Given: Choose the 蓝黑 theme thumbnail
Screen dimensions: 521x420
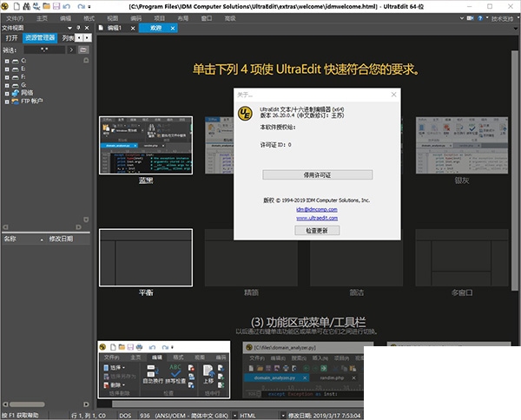Looking at the screenshot, I should click(x=146, y=145).
